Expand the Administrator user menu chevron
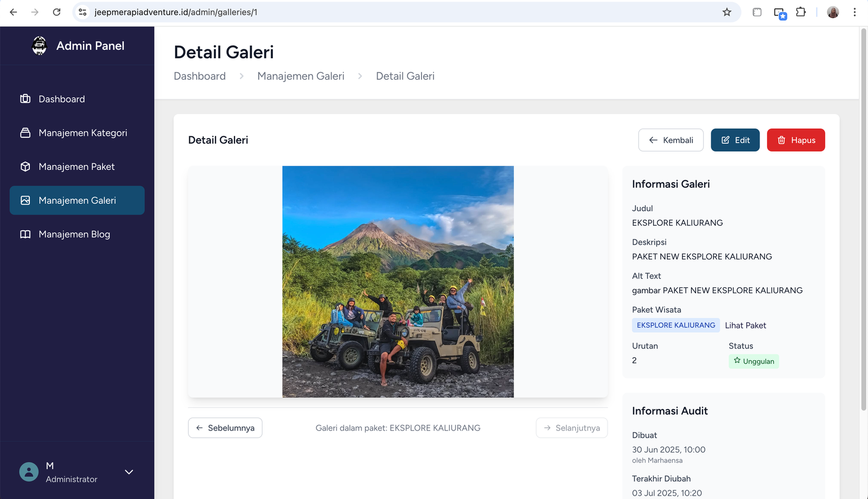 click(x=129, y=472)
